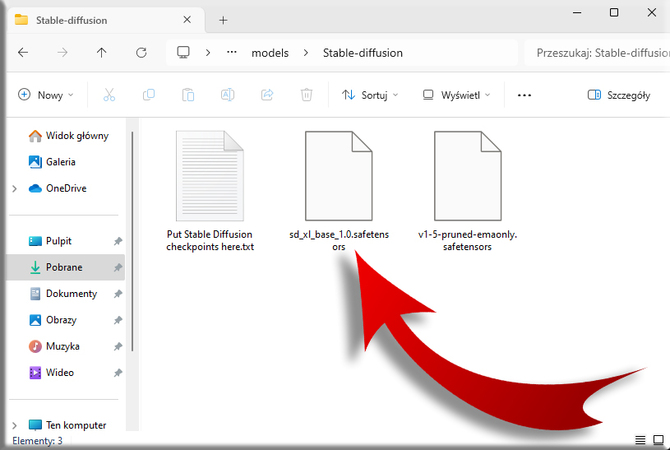Toggle the Szczegóły details pane

[x=619, y=95]
